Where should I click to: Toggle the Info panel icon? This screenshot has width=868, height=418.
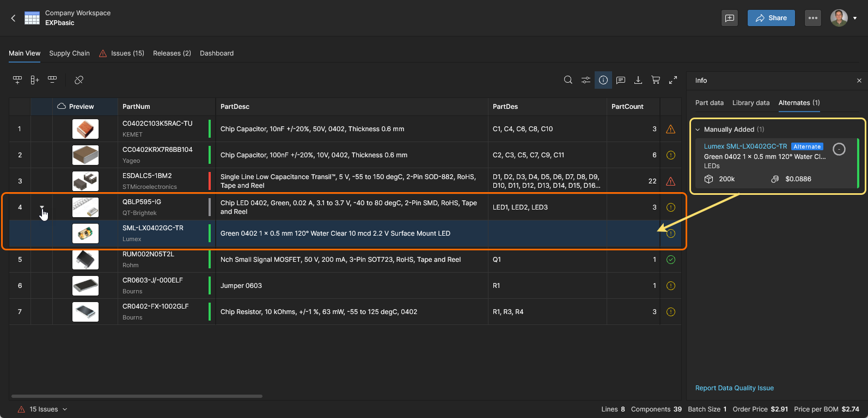pos(603,80)
